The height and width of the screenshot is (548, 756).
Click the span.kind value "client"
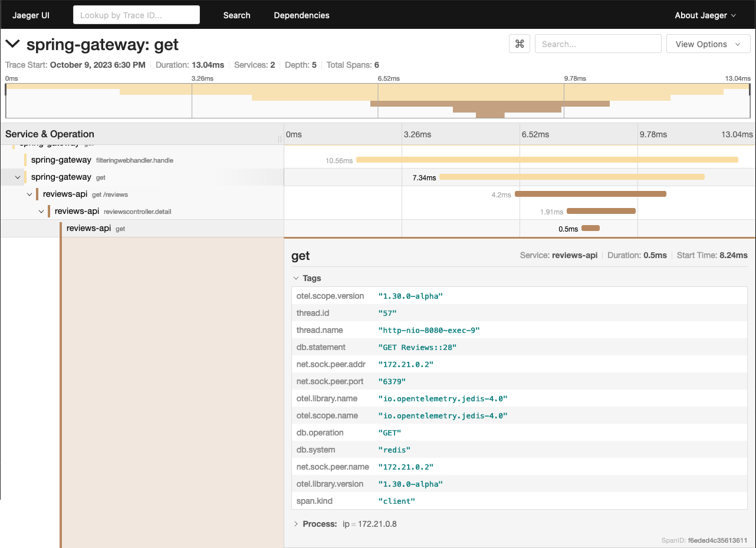tap(396, 501)
